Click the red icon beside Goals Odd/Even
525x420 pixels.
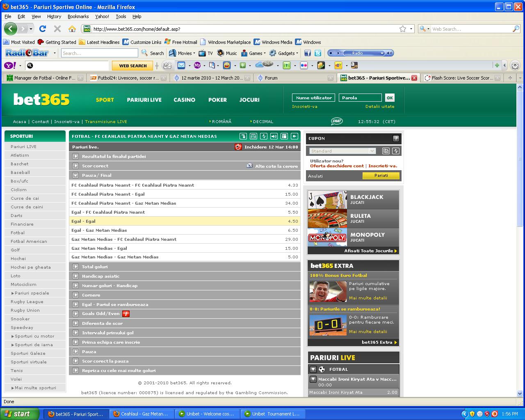pyautogui.click(x=126, y=314)
